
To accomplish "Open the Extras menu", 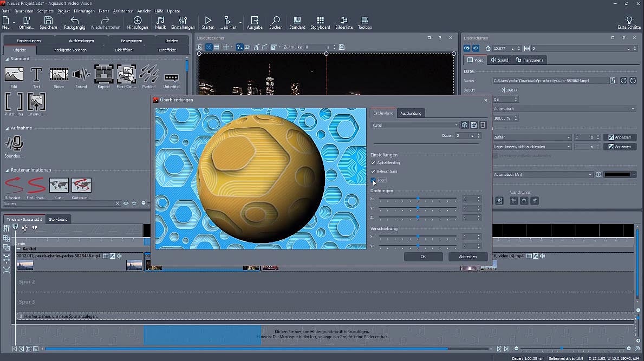I will [x=104, y=11].
